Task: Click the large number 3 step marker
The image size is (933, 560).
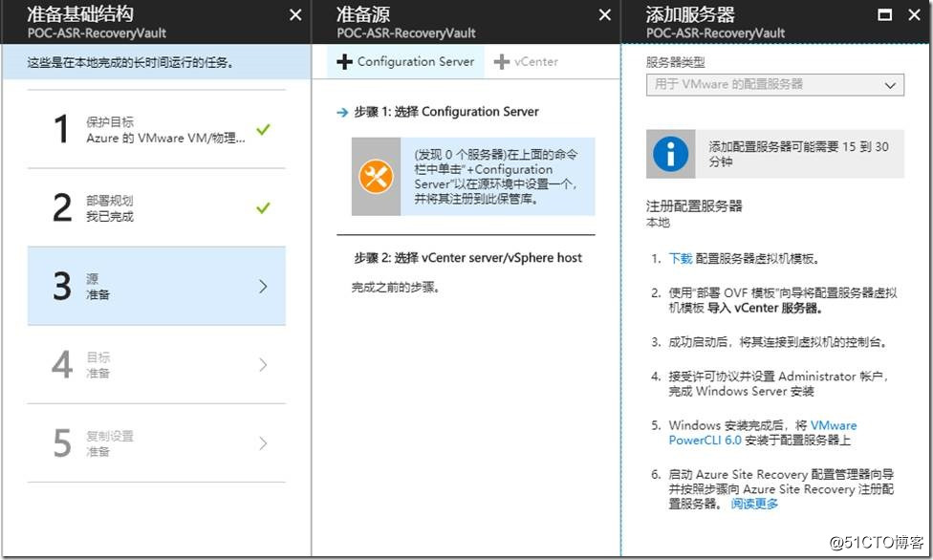Action: coord(62,287)
